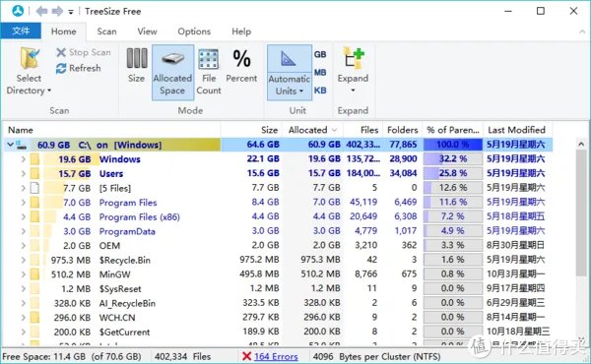Go forward with the title bar arrow
The width and height of the screenshot is (591, 364).
coord(57,11)
